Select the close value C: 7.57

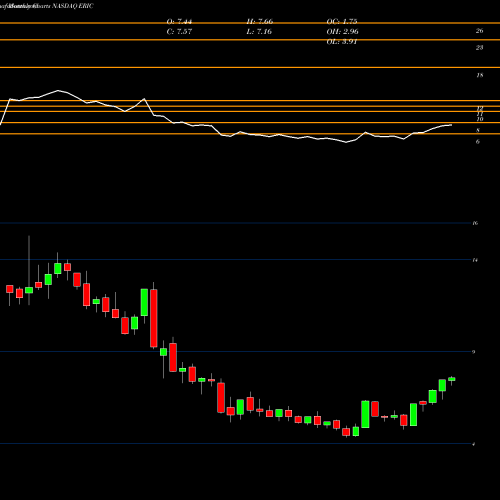(x=179, y=32)
